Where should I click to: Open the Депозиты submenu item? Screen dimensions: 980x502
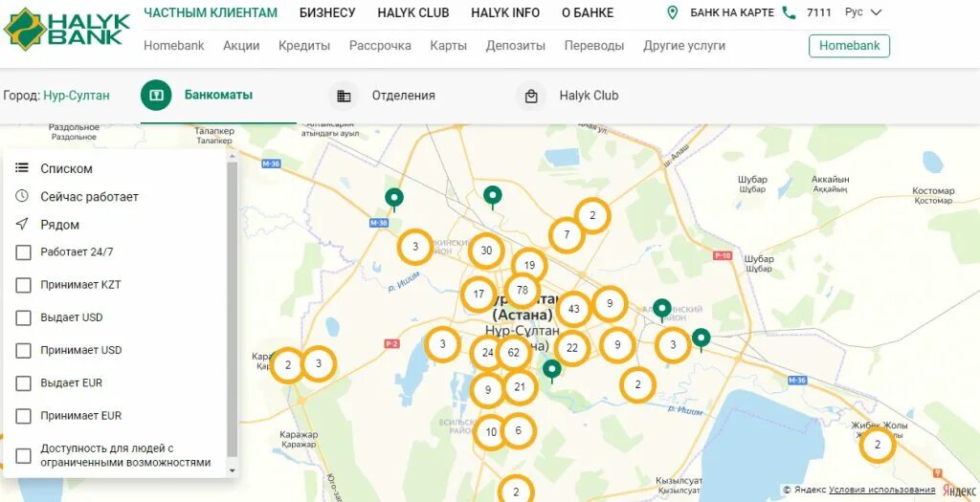(x=516, y=46)
